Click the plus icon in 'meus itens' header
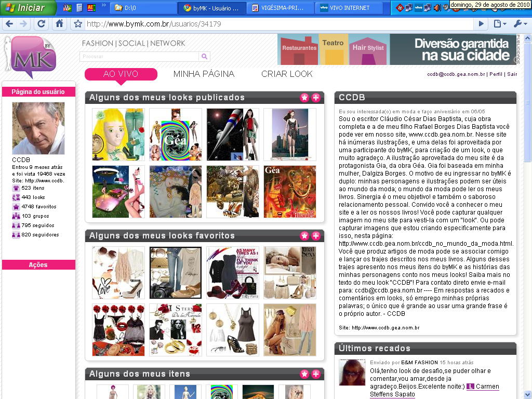The image size is (532, 399). [x=316, y=374]
